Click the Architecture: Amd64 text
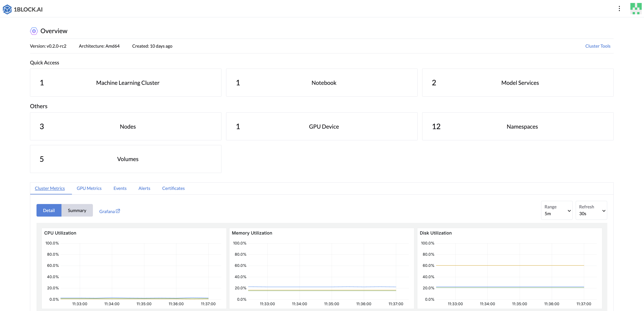The image size is (644, 311). click(99, 46)
